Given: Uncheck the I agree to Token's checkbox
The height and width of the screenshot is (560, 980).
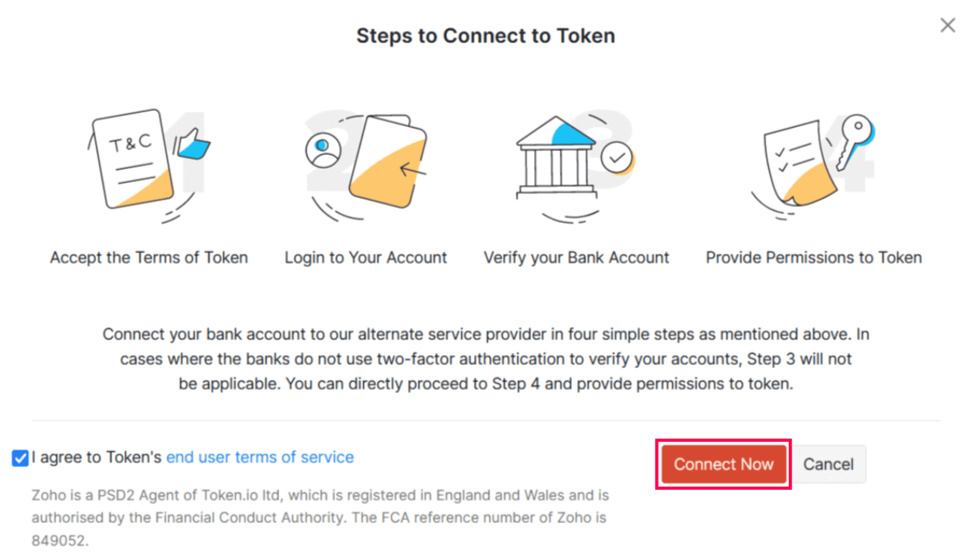Looking at the screenshot, I should tap(20, 456).
